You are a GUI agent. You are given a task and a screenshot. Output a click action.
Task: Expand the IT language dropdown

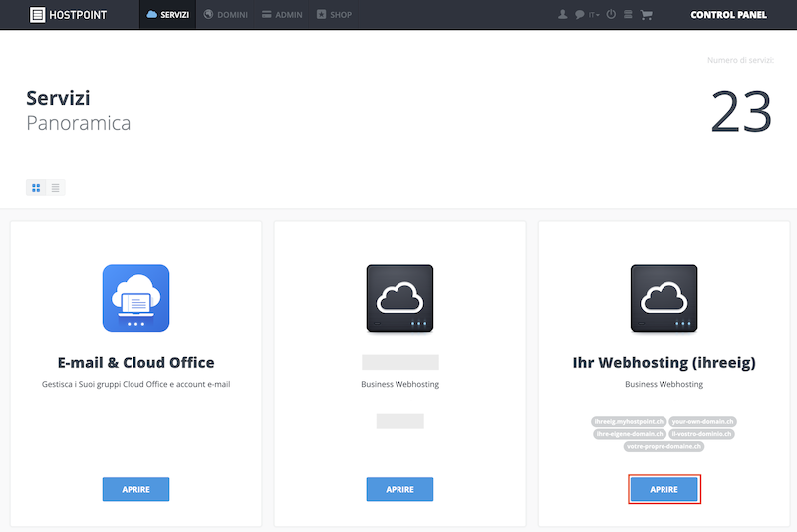tap(594, 15)
